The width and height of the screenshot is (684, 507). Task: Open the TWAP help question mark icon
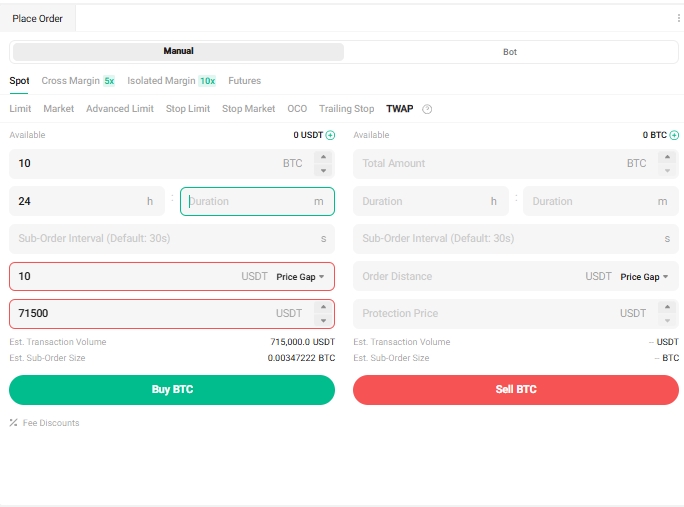click(427, 109)
